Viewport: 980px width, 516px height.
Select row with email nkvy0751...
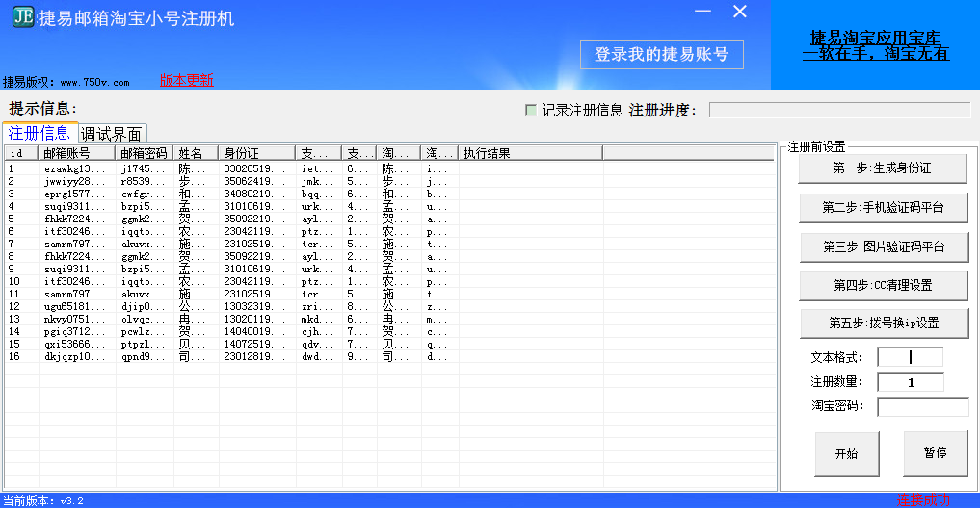point(389,319)
